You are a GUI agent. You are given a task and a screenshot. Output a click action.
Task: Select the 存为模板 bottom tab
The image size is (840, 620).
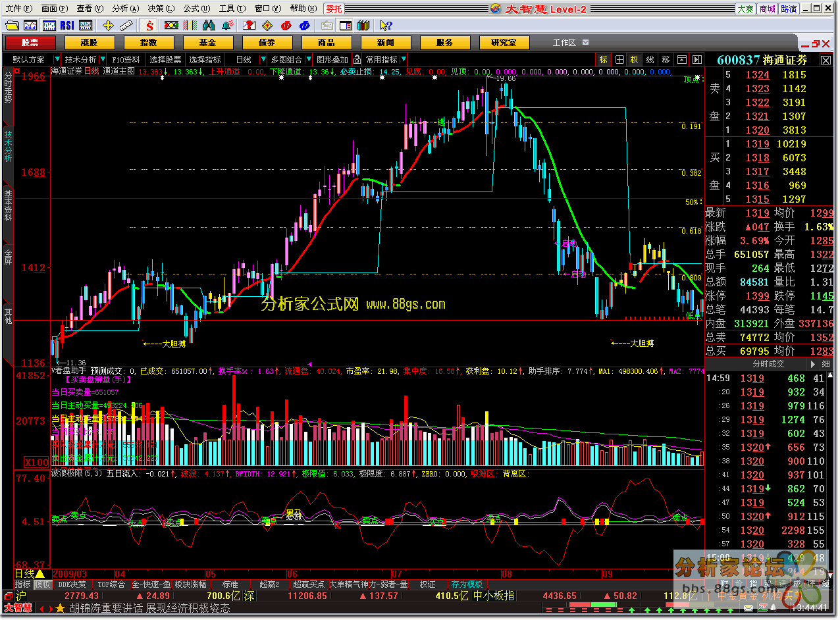pyautogui.click(x=467, y=584)
